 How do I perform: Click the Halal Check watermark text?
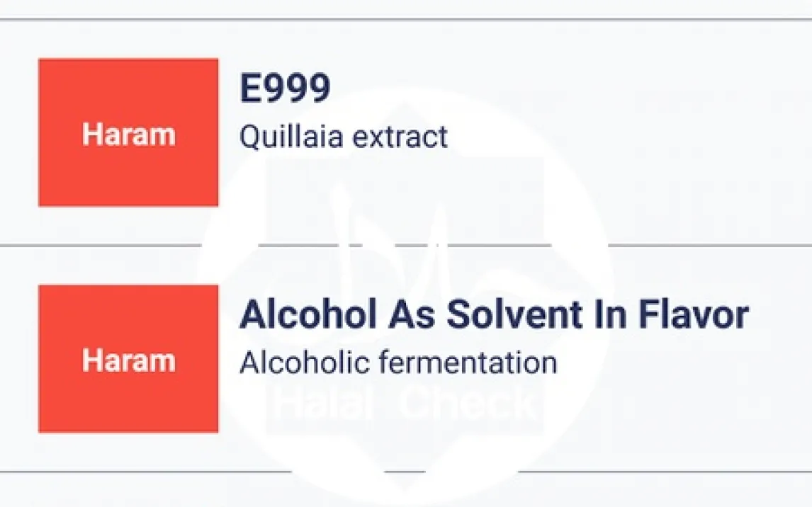[x=404, y=404]
